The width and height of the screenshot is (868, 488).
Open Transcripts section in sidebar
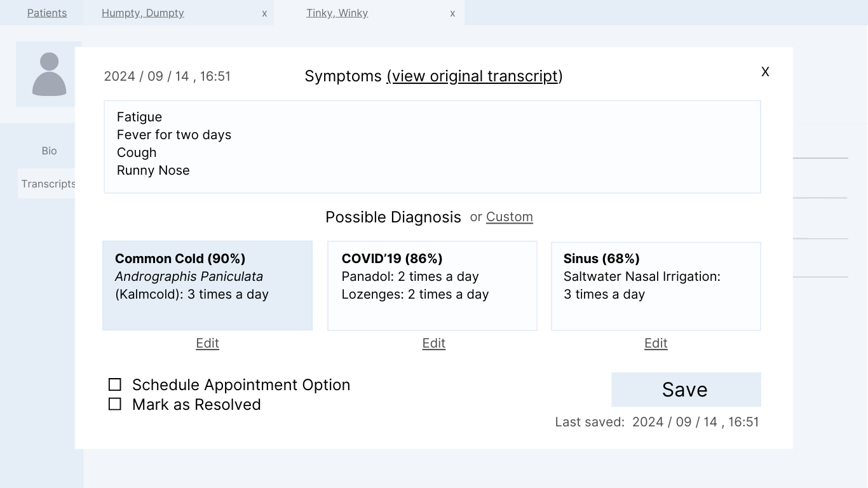[48, 184]
